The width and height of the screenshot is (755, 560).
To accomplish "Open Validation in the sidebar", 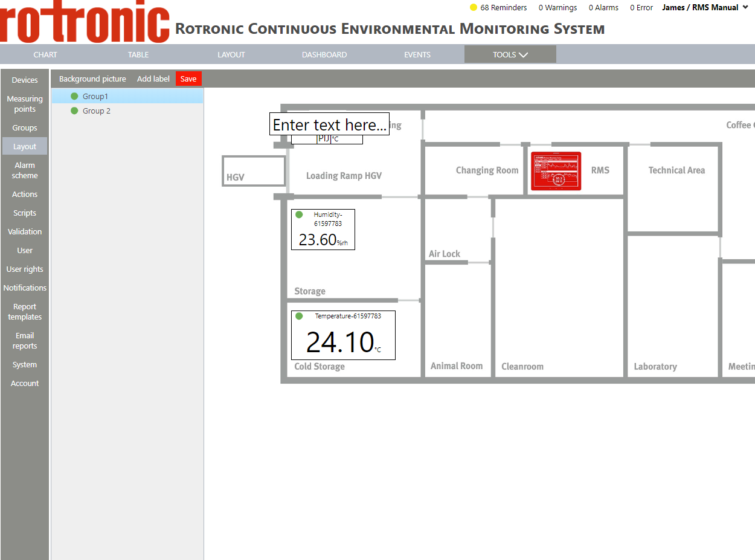I will pos(25,231).
